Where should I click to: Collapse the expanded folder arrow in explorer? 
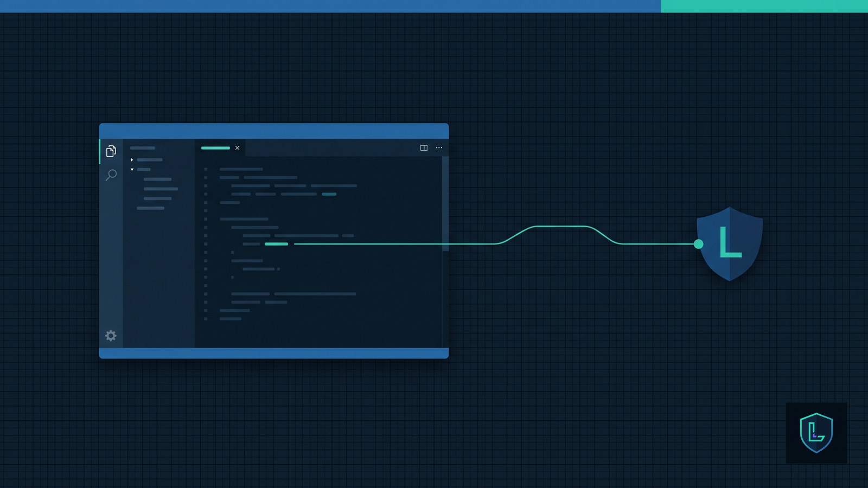coord(132,170)
